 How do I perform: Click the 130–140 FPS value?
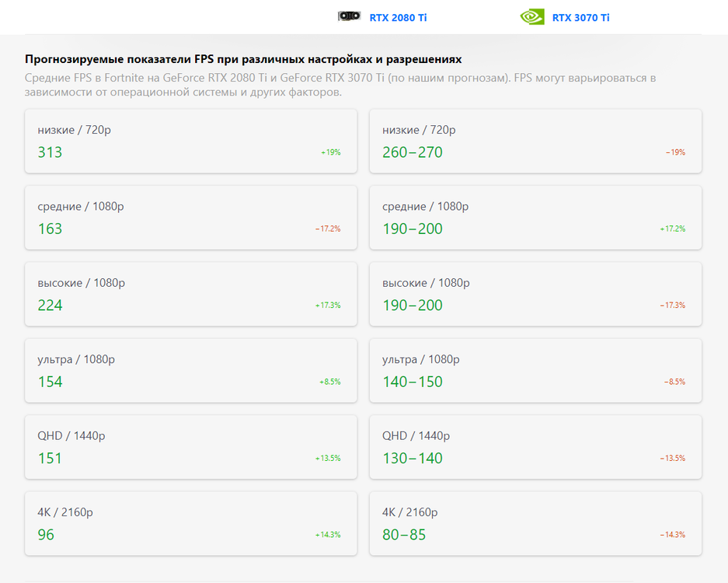pos(413,459)
